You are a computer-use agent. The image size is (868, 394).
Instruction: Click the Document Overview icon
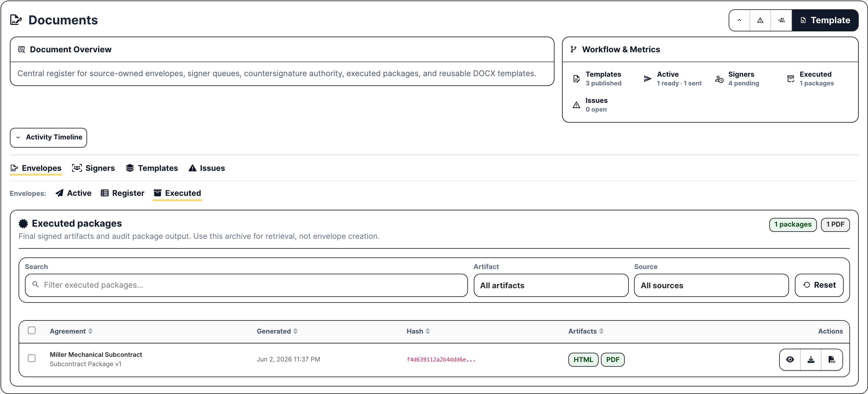[21, 50]
